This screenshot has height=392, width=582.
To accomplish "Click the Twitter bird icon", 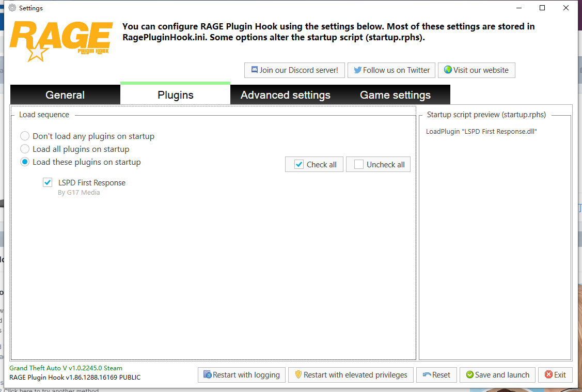I will (x=357, y=70).
